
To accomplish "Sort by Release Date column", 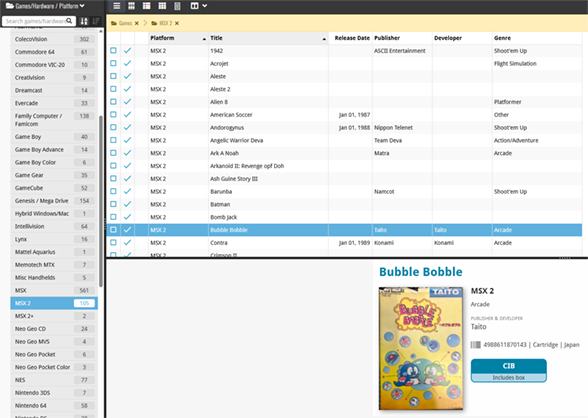I will (351, 38).
